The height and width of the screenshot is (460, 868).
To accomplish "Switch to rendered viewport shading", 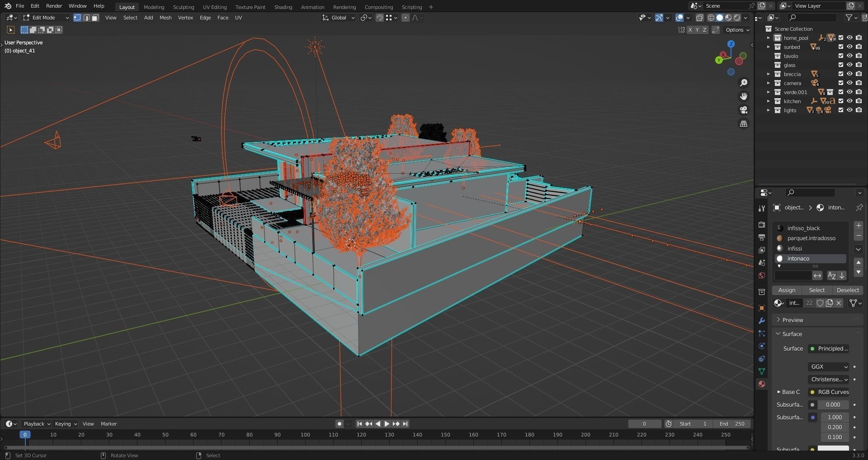I will click(x=737, y=18).
